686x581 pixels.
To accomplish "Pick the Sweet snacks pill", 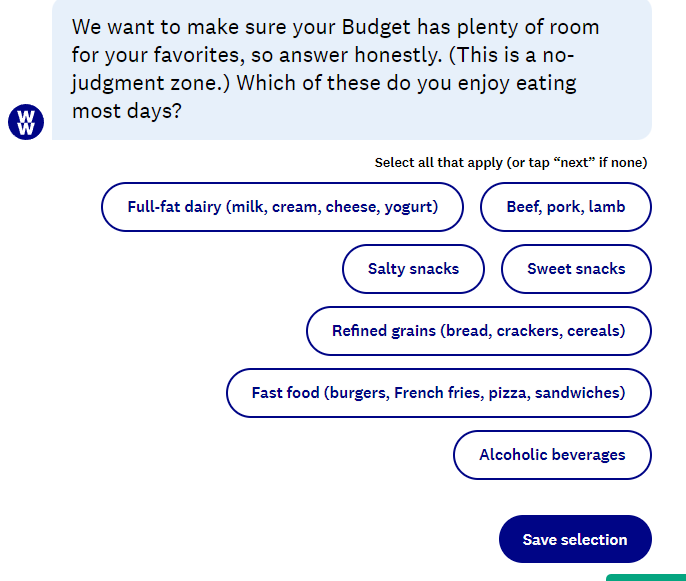I will 576,269.
